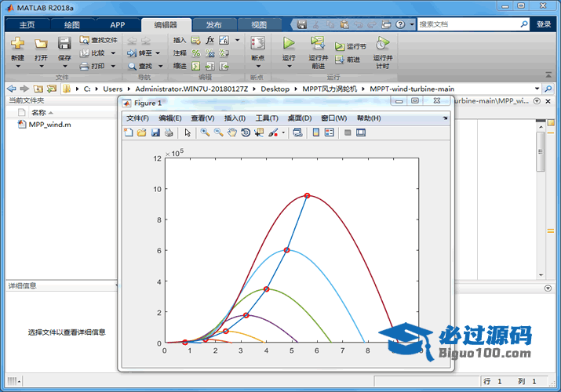Activate the Rotate 3D tool

[246, 132]
